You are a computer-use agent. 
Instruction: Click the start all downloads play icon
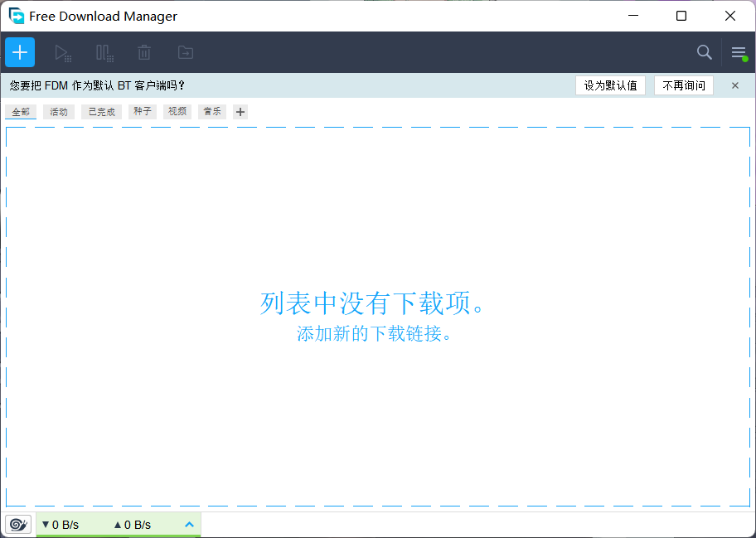[x=63, y=52]
